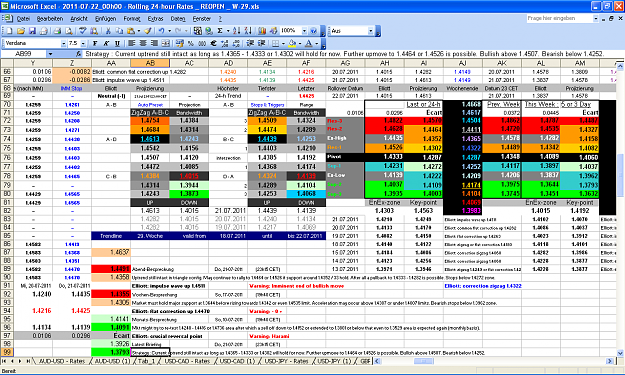Activate the Format Painter brush
Screen dimensions: 625x375
147,31
